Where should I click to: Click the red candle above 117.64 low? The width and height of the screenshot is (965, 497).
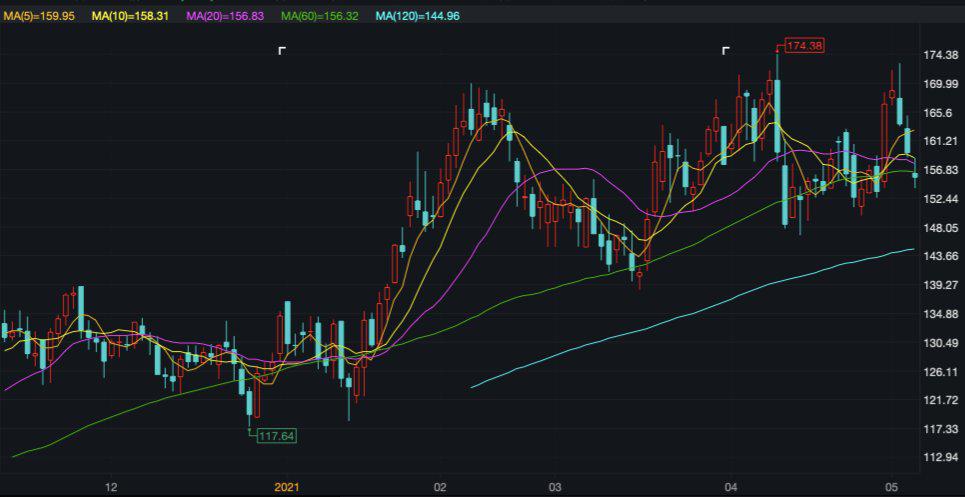[x=257, y=396]
